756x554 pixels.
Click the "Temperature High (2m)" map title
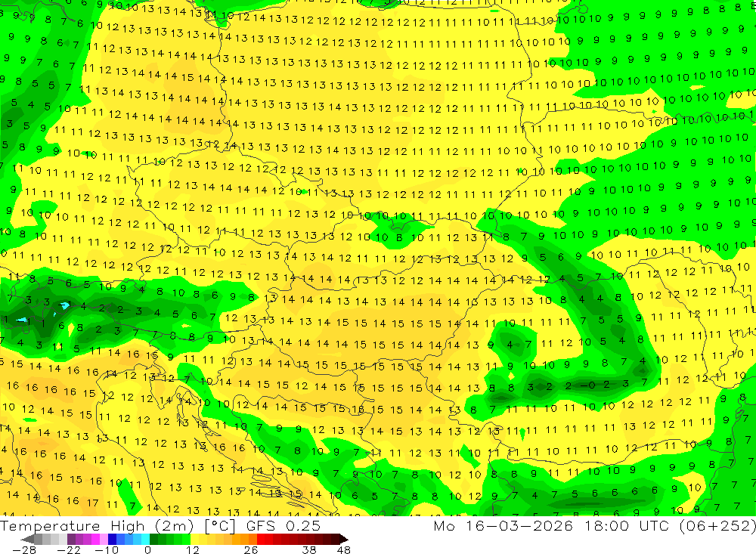click(97, 525)
